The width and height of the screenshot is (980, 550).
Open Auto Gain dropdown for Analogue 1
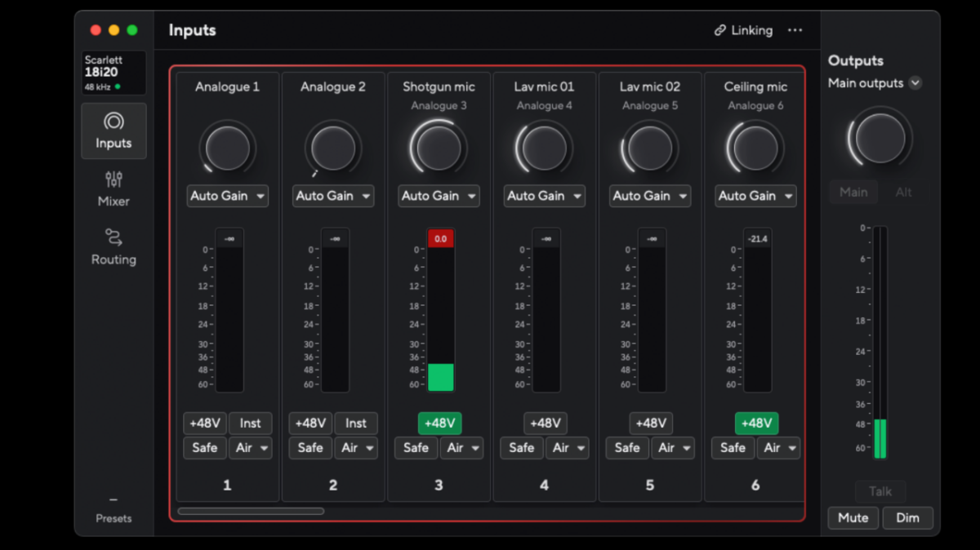click(x=227, y=196)
